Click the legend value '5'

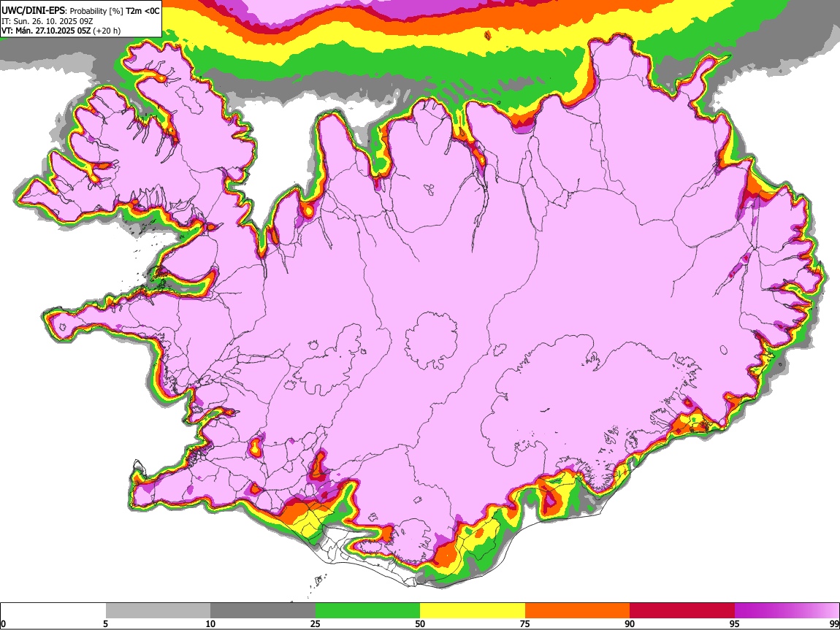tap(105, 624)
